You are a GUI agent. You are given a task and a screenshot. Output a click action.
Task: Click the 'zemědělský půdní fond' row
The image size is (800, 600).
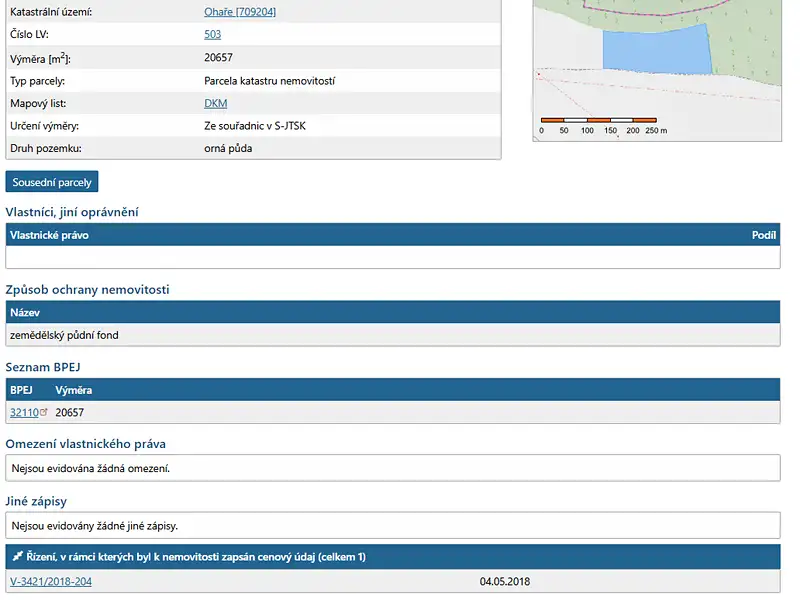coord(393,335)
